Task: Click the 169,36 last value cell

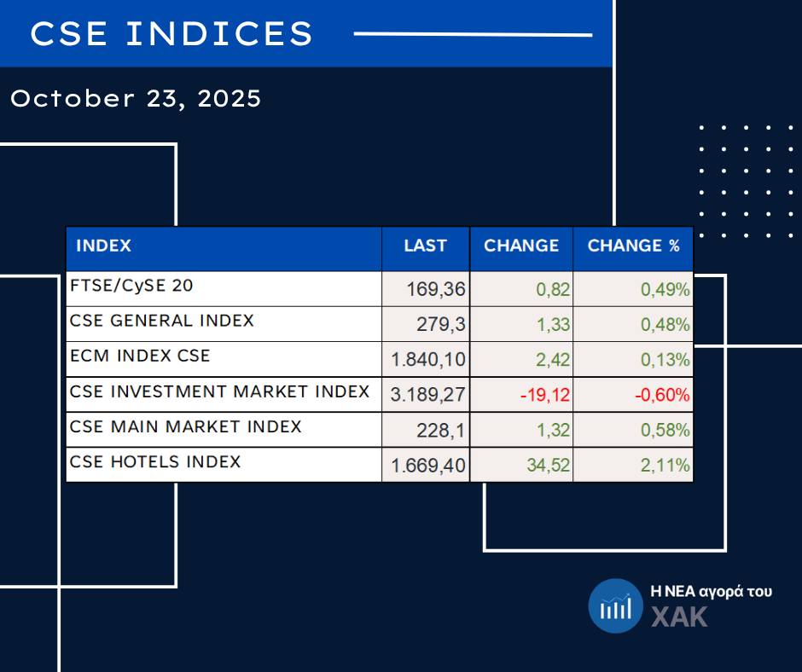Action: [x=436, y=290]
